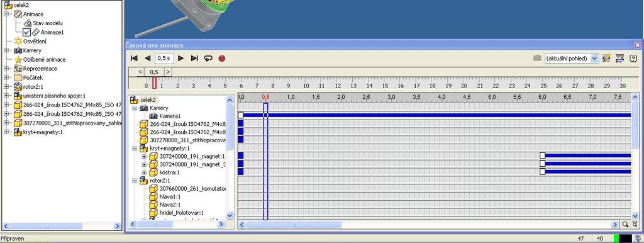This screenshot has height=243, width=644.
Task: Click the Animace folder icon
Action: pos(18,14)
